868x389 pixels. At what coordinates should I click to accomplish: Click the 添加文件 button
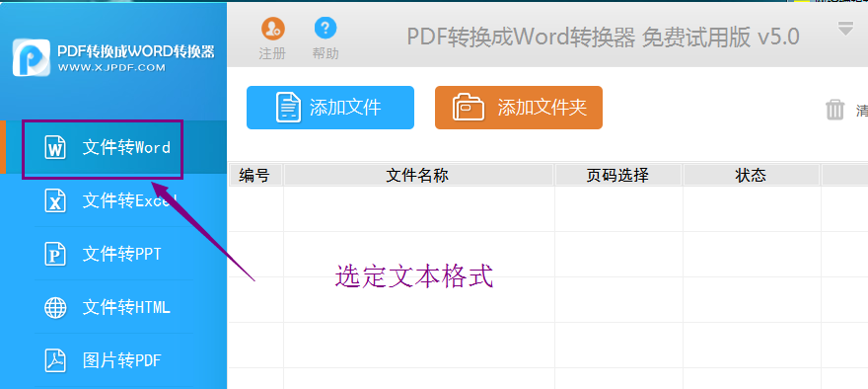coord(329,108)
